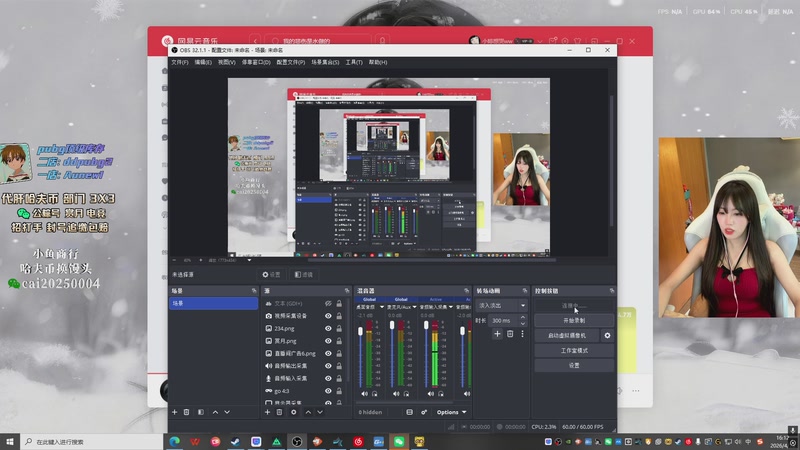Mute the second Mic/Aux mixer channel
Screen dimensions: 800x450
click(396, 394)
